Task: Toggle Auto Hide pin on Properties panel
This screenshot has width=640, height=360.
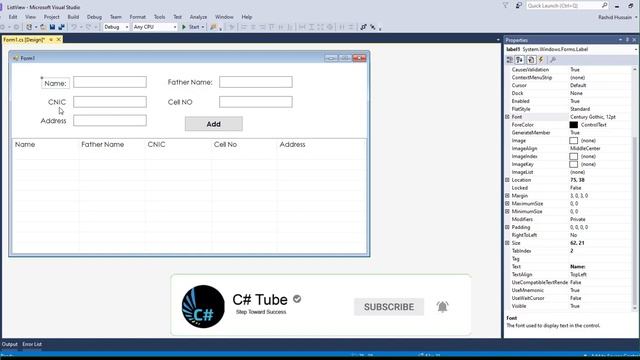Action: click(x=627, y=40)
